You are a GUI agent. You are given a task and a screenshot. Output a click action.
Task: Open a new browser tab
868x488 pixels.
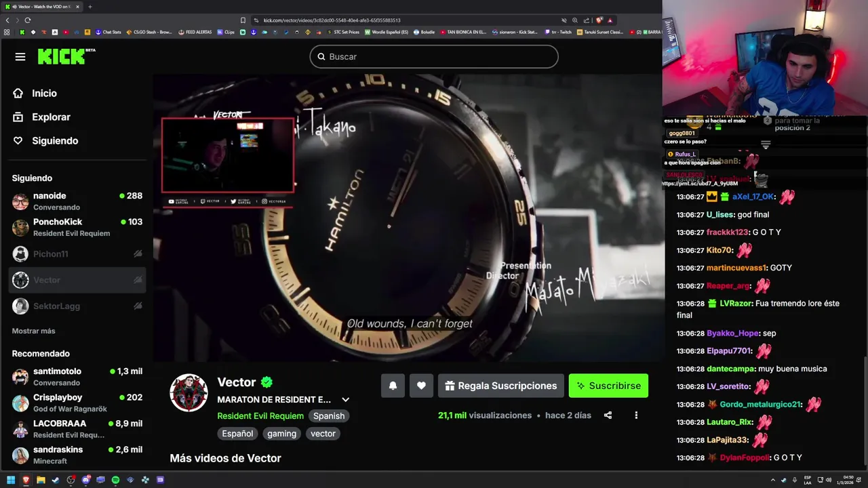point(90,7)
